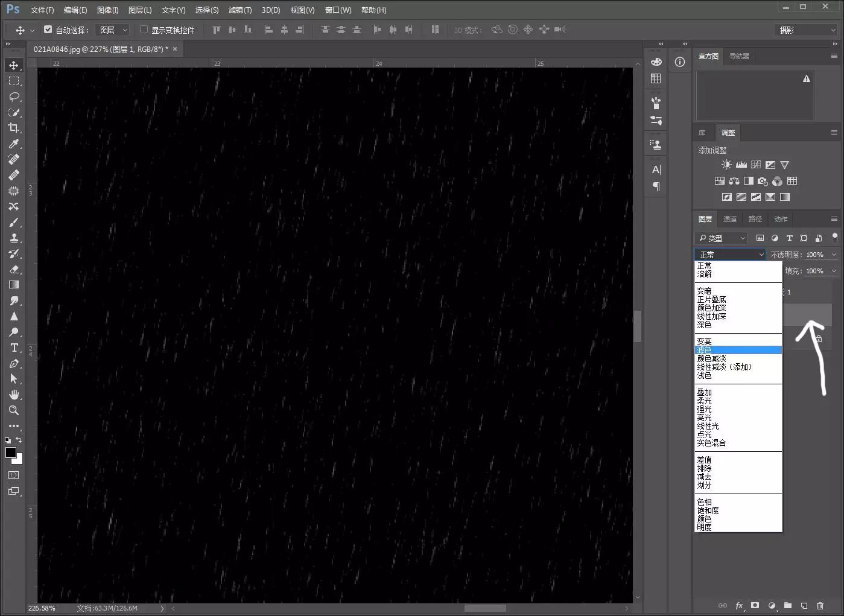The width and height of the screenshot is (844, 616).
Task: Select the Dodge tool
Action: [x=14, y=332]
